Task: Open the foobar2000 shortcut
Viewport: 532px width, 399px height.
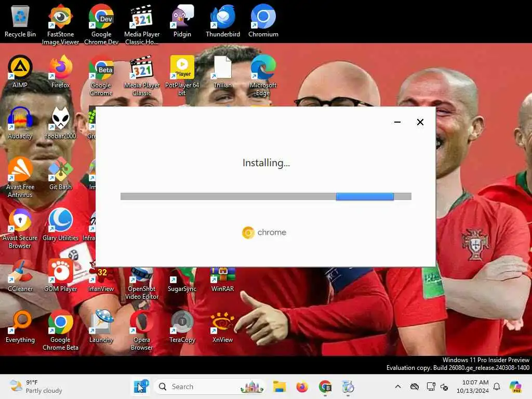Action: point(60,123)
